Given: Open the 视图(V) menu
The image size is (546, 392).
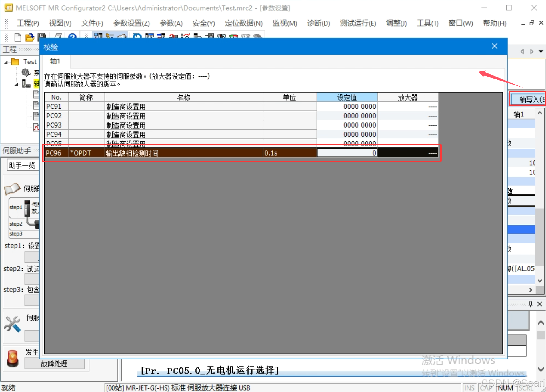Looking at the screenshot, I should 60,23.
